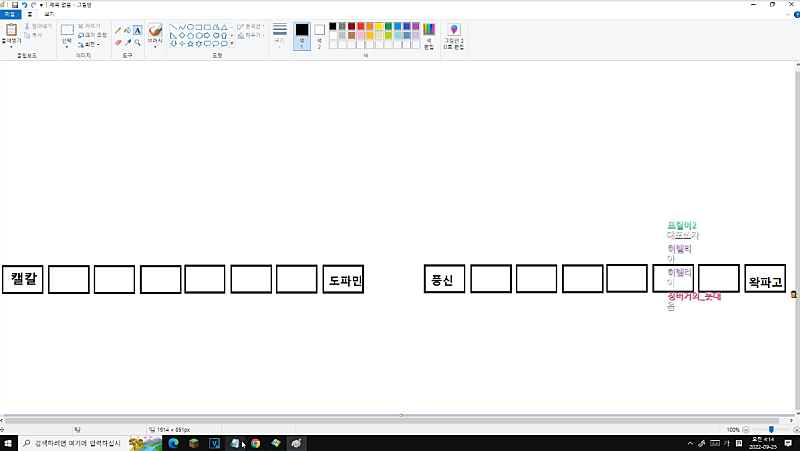Click the Brushes tool icon

pos(155,30)
